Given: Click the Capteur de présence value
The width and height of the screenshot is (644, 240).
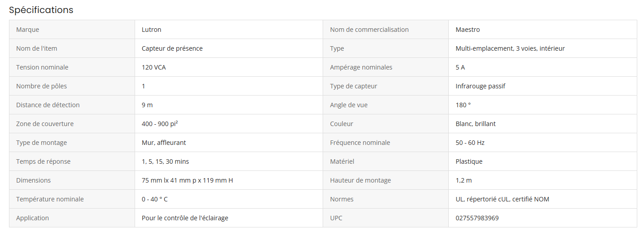Looking at the screenshot, I should 172,48.
